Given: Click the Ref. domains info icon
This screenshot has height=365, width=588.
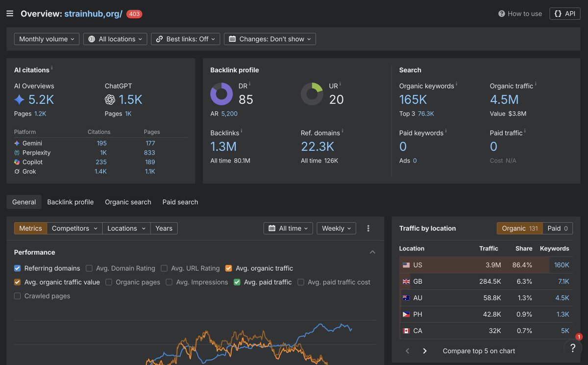Looking at the screenshot, I should point(343,131).
